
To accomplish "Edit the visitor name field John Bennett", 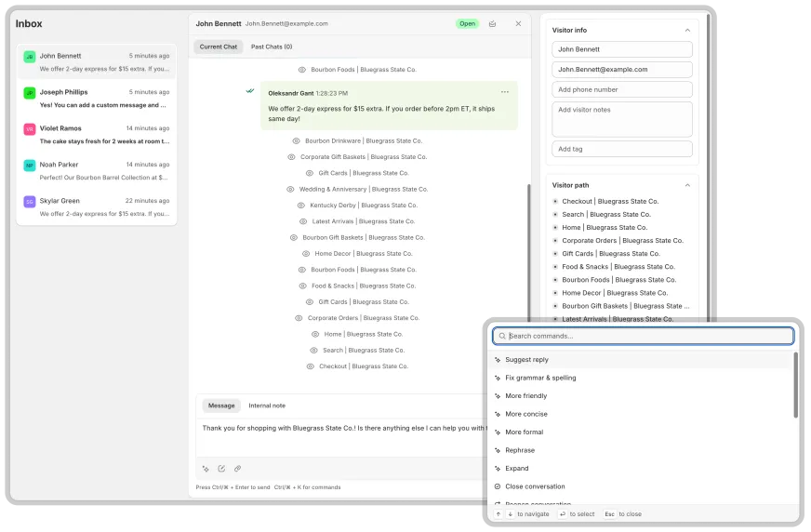I will coord(622,49).
